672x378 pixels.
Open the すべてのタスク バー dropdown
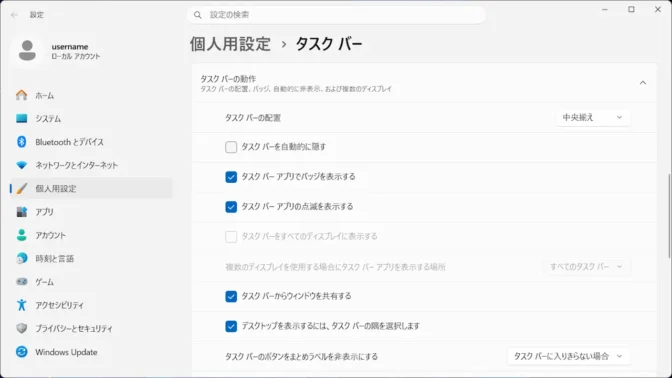tap(586, 267)
